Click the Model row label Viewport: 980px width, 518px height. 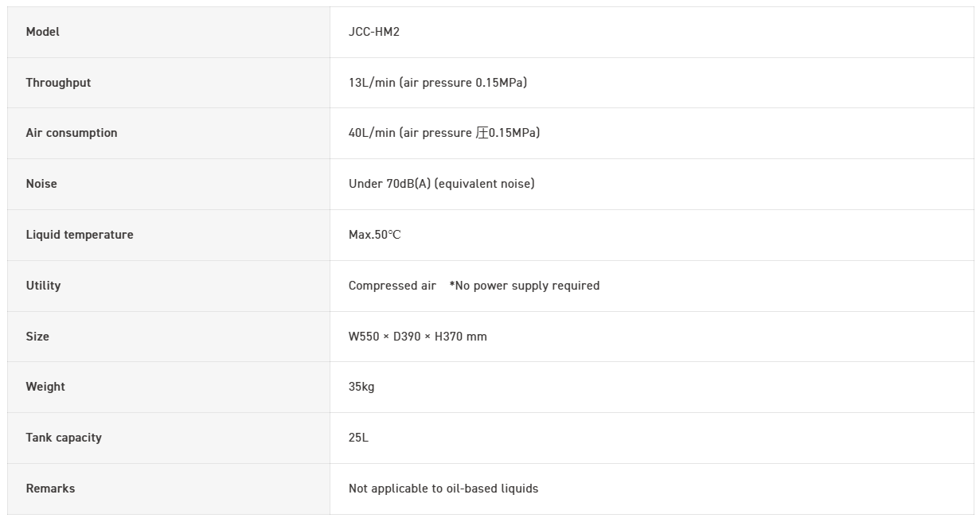43,32
